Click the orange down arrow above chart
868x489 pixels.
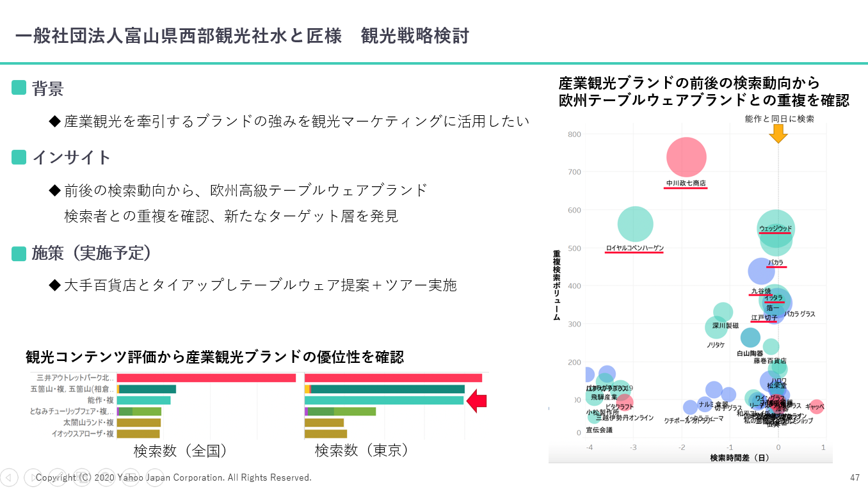click(x=778, y=133)
